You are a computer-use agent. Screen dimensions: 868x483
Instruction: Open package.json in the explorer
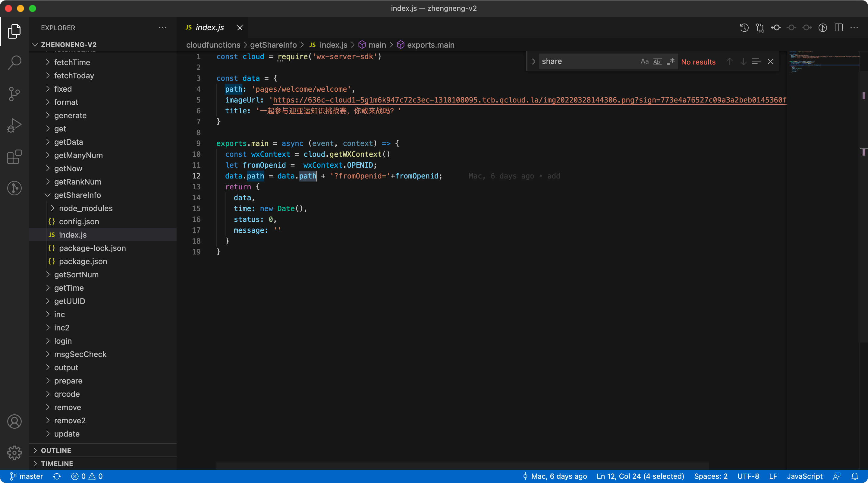pyautogui.click(x=83, y=261)
